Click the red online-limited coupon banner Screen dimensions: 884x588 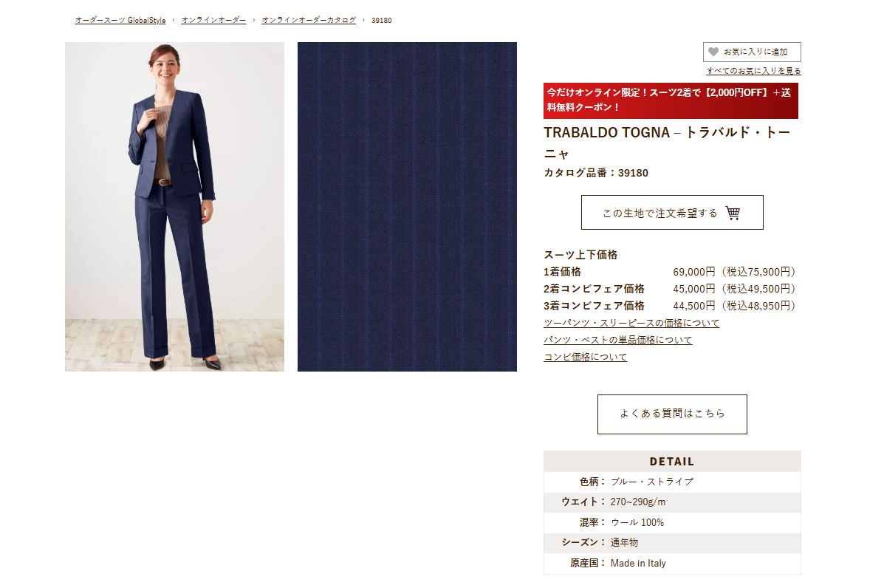(x=671, y=100)
